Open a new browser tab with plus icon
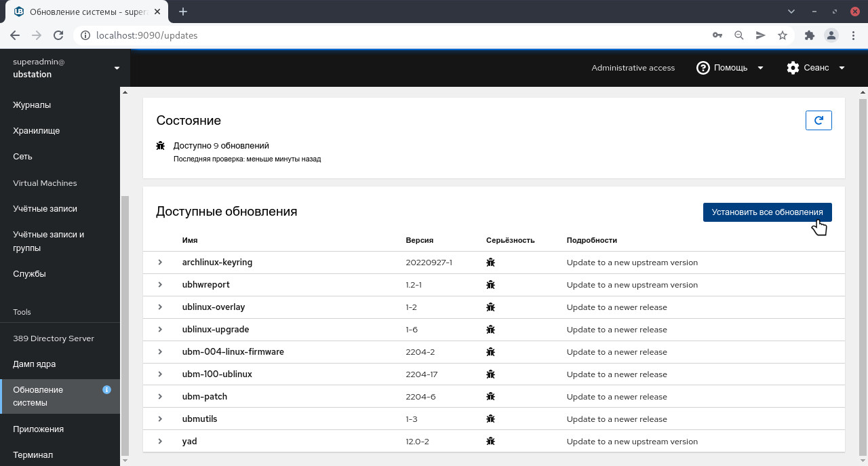The height and width of the screenshot is (466, 868). pos(183,12)
